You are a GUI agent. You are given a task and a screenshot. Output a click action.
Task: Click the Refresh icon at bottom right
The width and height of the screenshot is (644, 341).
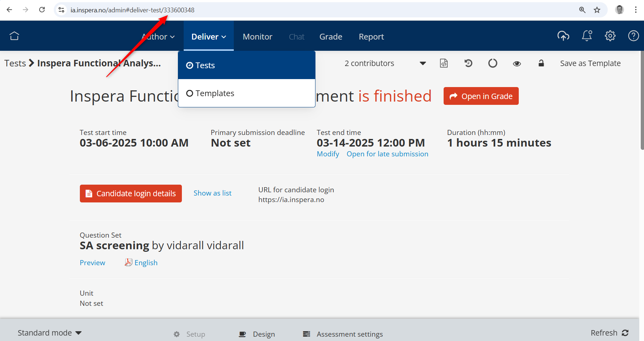point(625,333)
